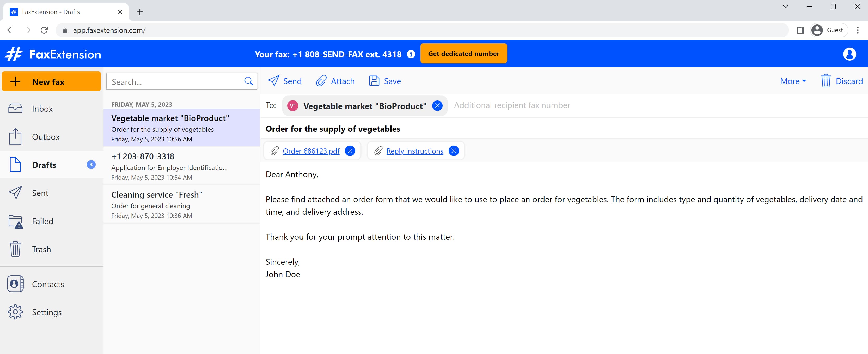
Task: Remove Reply instructions attachment
Action: (453, 150)
